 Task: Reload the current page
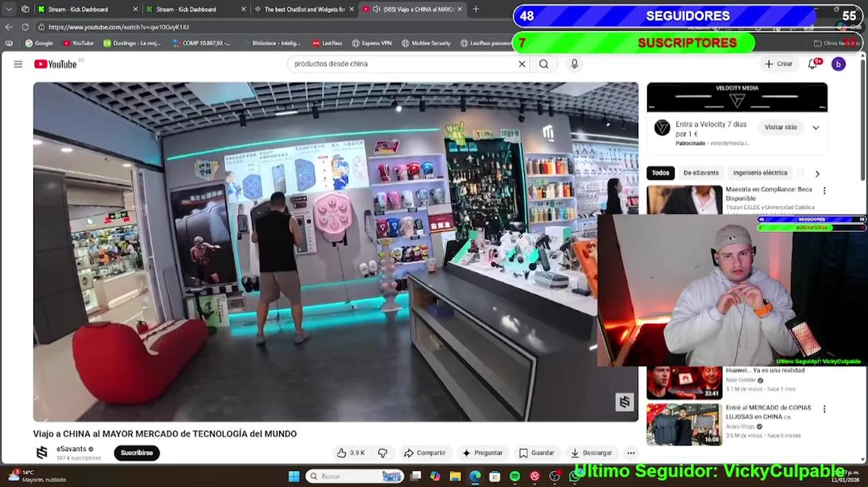point(25,26)
